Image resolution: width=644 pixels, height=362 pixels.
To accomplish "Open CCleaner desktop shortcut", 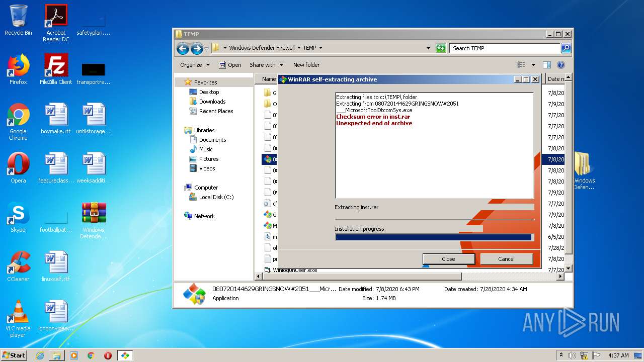I will (x=18, y=266).
